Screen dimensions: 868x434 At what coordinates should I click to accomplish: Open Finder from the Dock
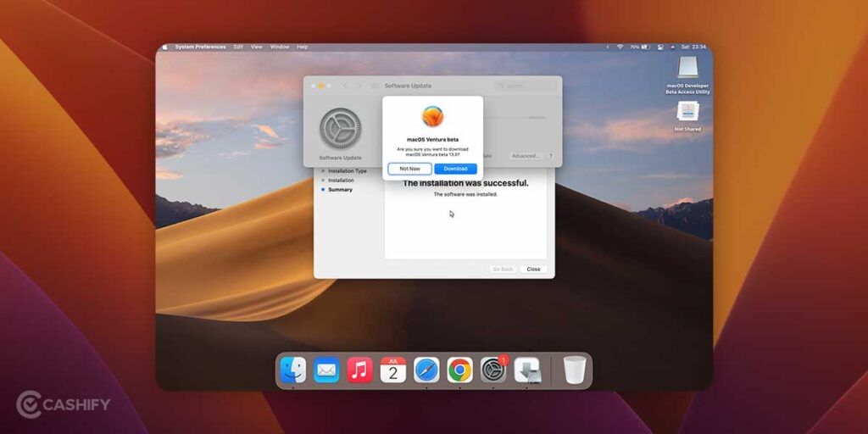click(x=292, y=370)
